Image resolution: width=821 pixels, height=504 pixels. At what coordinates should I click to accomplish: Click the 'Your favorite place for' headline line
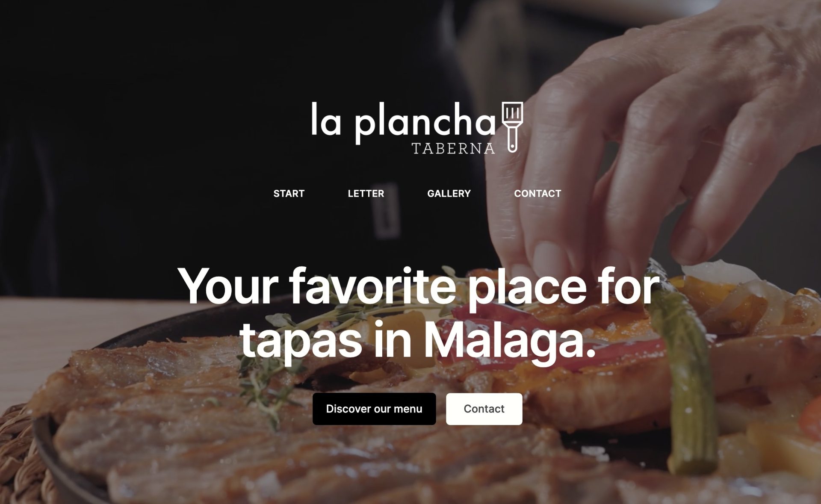419,286
